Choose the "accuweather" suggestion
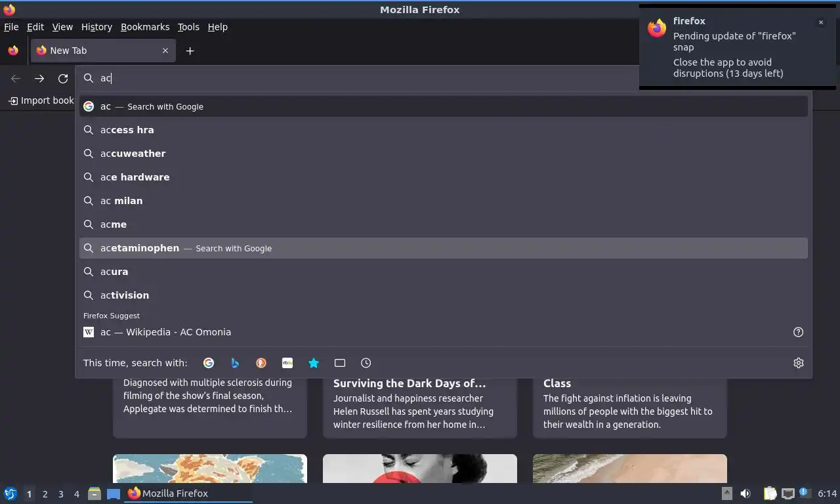The width and height of the screenshot is (840, 504). 444,154
